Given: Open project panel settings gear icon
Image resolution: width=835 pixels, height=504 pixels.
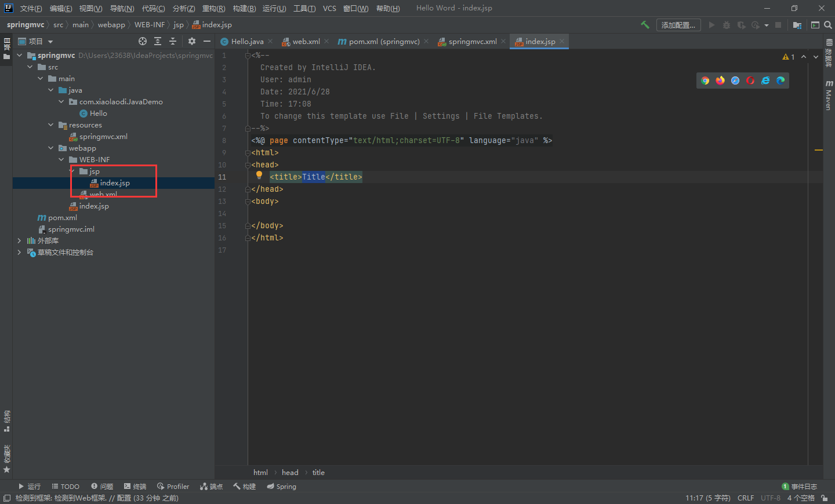Looking at the screenshot, I should [192, 41].
